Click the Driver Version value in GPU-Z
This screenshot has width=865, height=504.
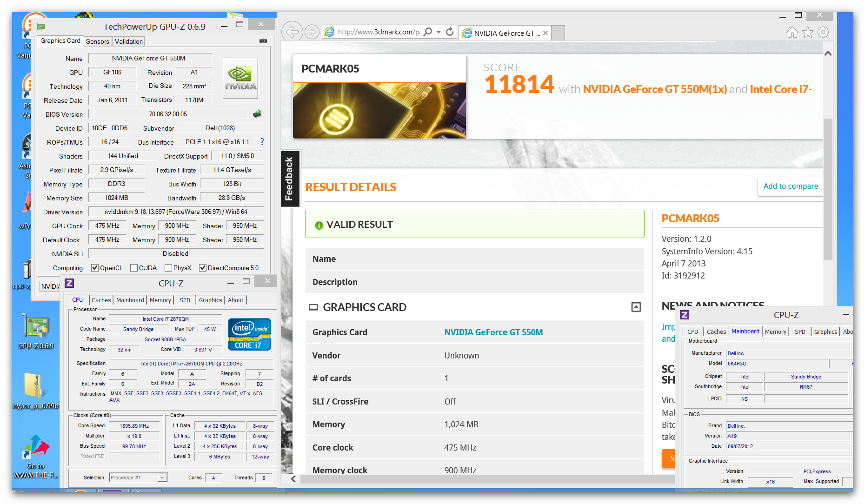click(x=176, y=212)
